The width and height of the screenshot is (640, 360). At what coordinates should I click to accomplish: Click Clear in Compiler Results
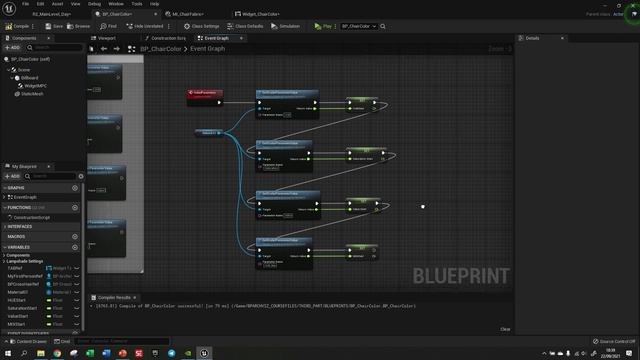coord(505,329)
